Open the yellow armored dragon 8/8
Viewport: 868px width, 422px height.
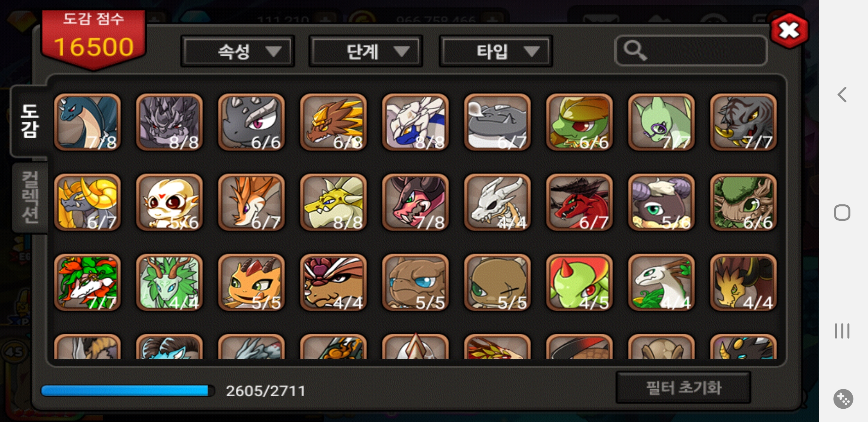334,202
